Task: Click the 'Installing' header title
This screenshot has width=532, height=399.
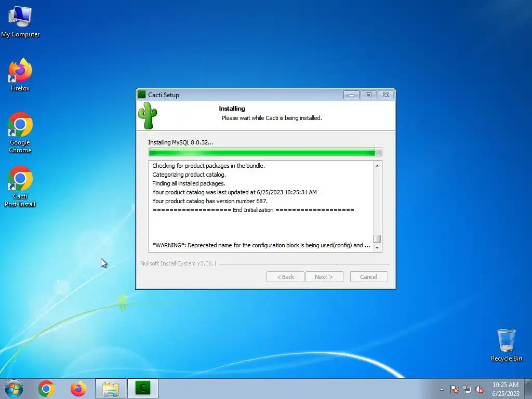Action: [232, 109]
